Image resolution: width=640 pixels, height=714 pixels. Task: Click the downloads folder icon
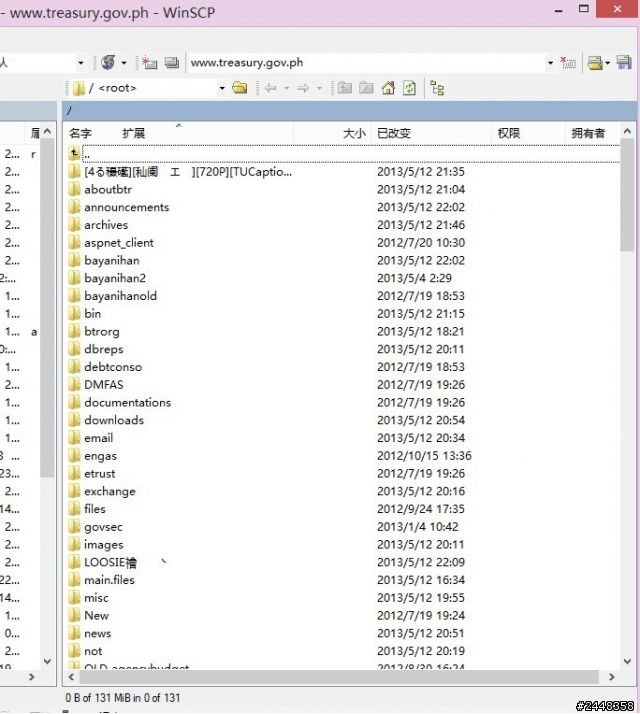74,420
